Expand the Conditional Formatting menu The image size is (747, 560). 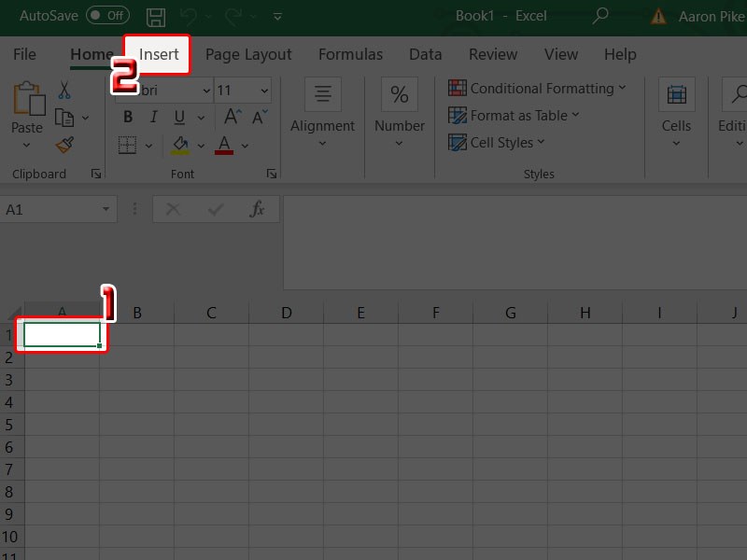tap(537, 89)
